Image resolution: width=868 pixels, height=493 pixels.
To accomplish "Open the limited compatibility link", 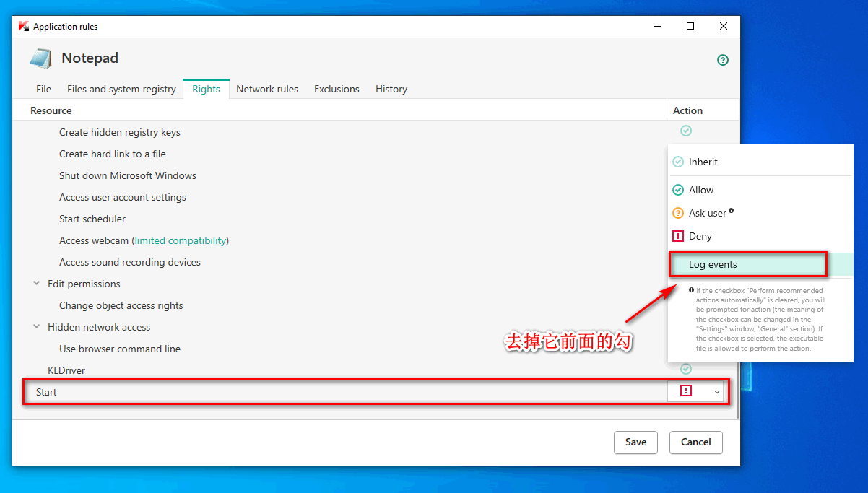I will 181,240.
